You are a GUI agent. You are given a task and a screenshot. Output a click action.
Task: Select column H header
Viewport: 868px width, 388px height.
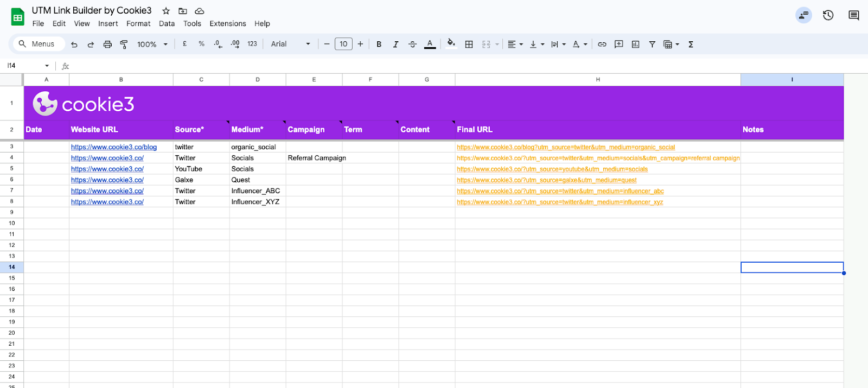pos(598,80)
